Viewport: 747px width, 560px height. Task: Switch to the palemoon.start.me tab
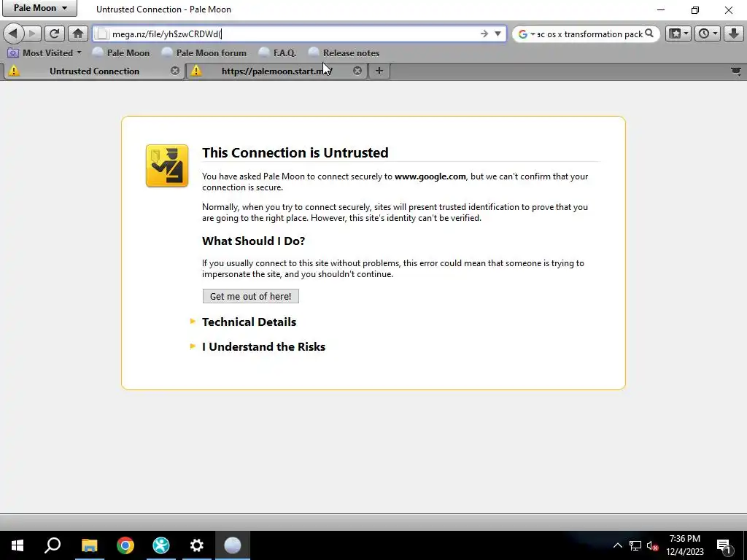[x=276, y=71]
